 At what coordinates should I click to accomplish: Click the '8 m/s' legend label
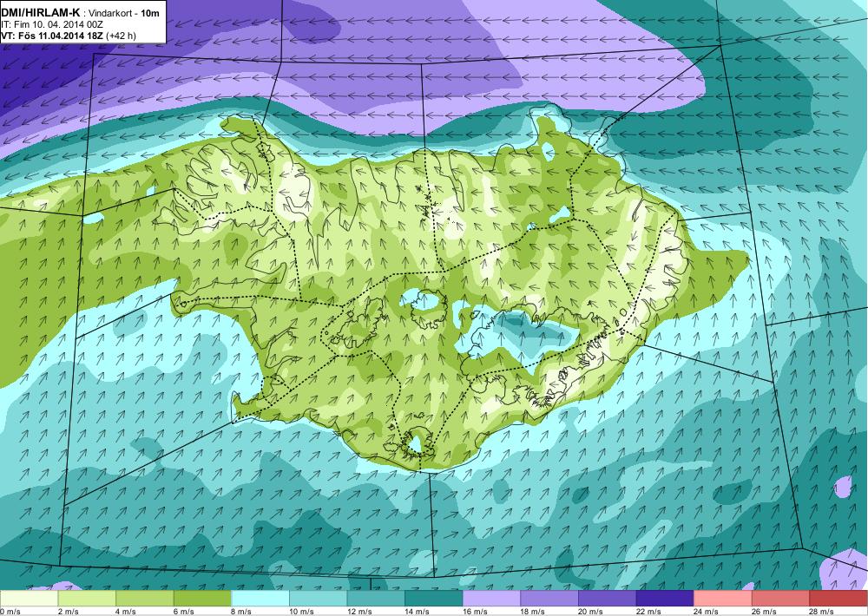coord(241,612)
